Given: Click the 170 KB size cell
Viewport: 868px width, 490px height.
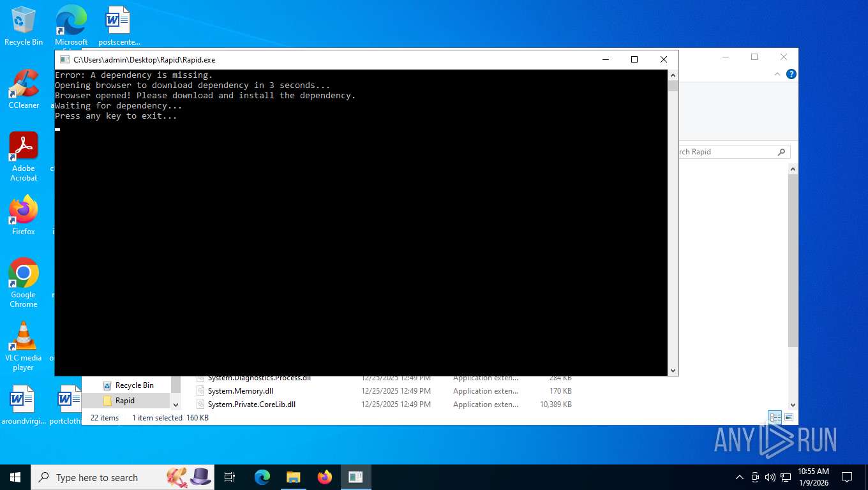Looking at the screenshot, I should click(560, 391).
